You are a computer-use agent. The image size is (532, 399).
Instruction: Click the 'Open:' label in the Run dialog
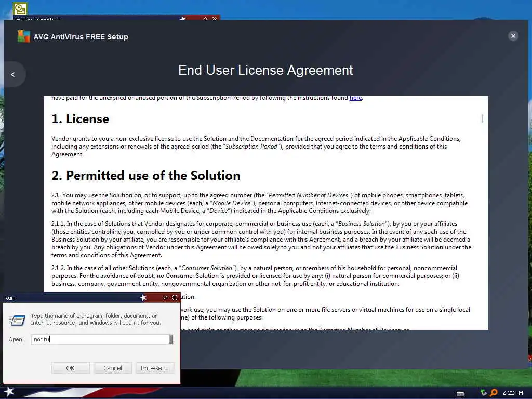pos(16,339)
